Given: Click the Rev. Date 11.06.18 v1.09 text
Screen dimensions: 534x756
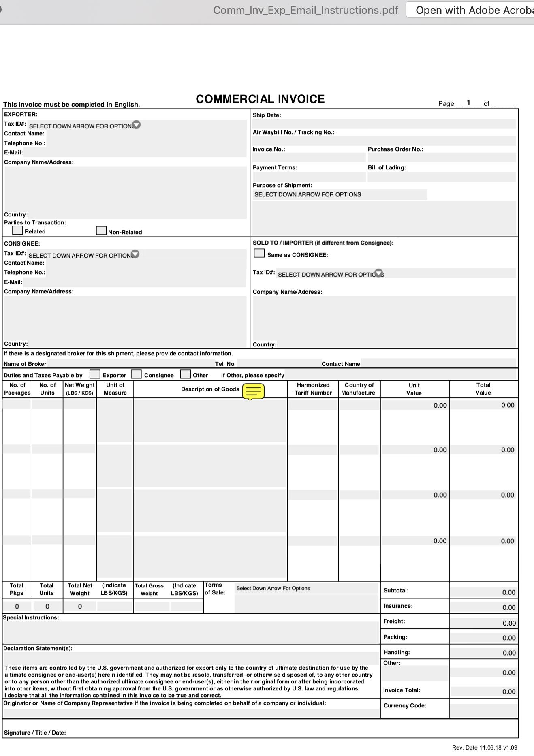Looking at the screenshot, I should (485, 747).
